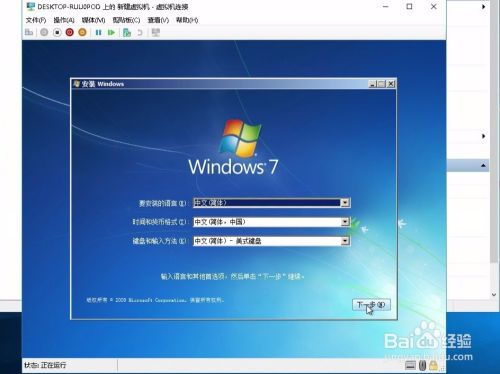Open the 媒体(M) menu
Viewport: 500px width, 374px height.
pos(93,20)
